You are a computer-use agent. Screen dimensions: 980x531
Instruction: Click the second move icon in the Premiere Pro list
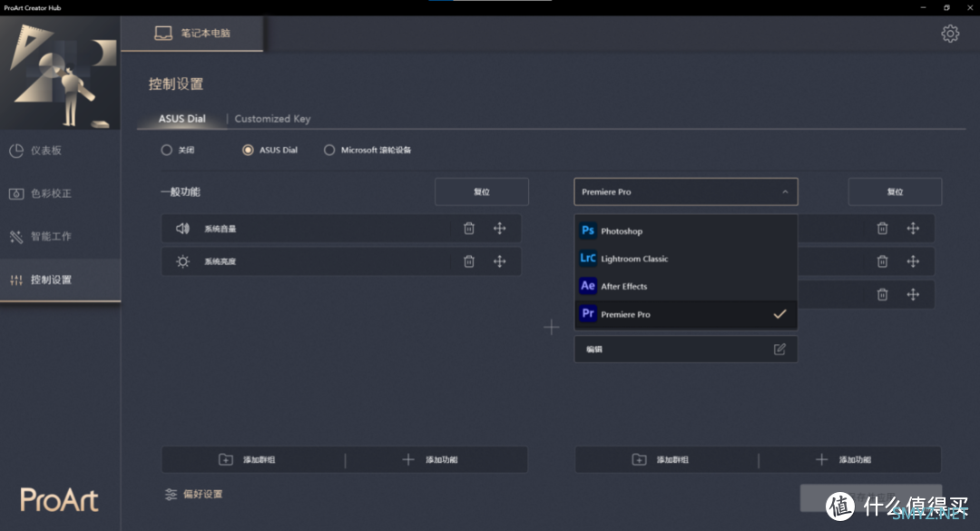tap(913, 261)
